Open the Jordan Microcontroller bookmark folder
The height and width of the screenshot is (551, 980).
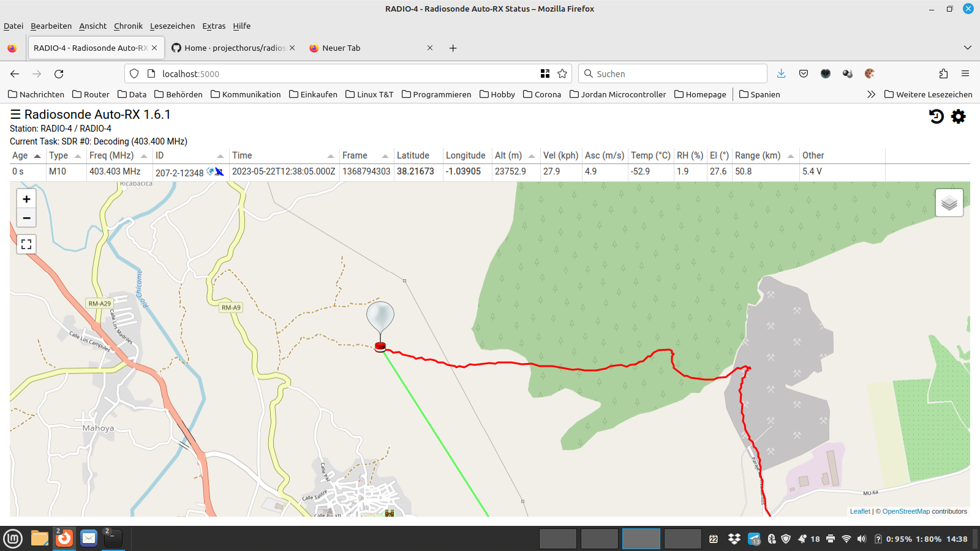pos(617,94)
